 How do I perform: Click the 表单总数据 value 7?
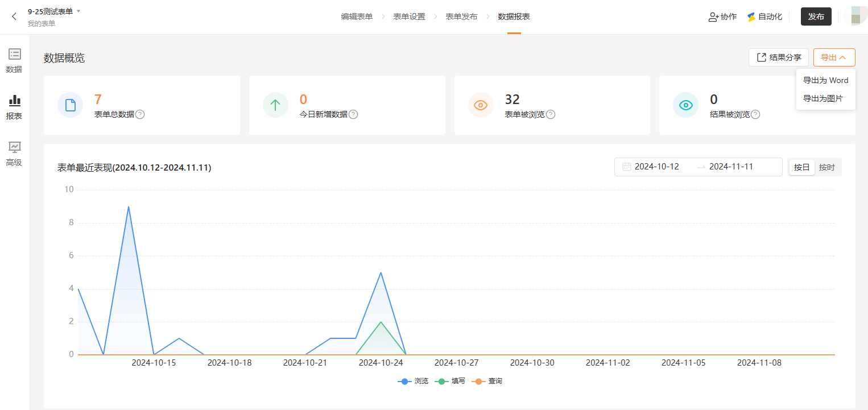click(x=98, y=100)
